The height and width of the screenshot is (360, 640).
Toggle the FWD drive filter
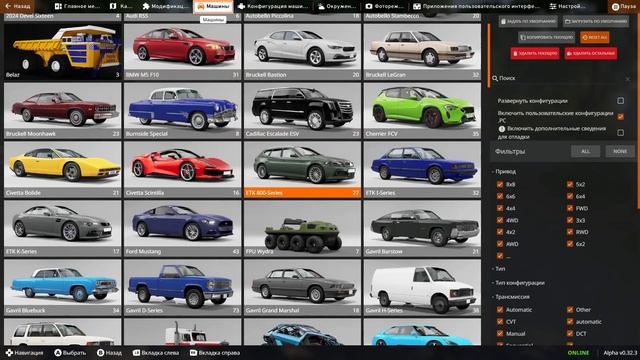pos(570,208)
